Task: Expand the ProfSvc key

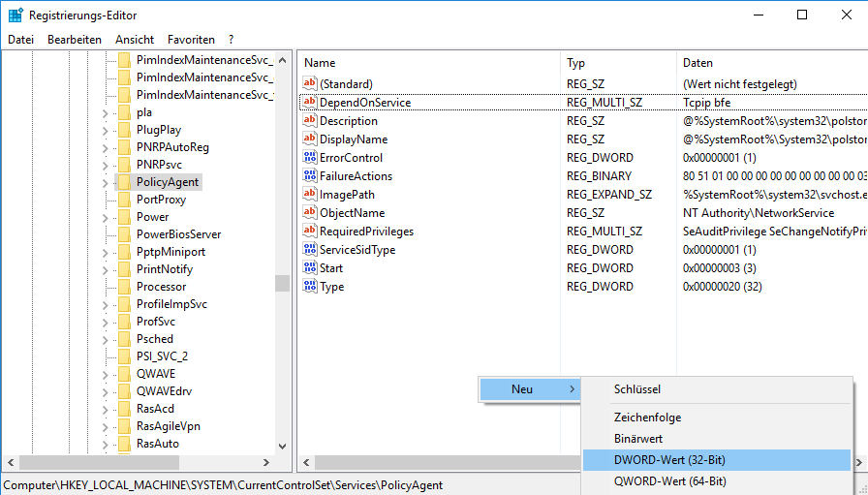Action: tap(106, 323)
